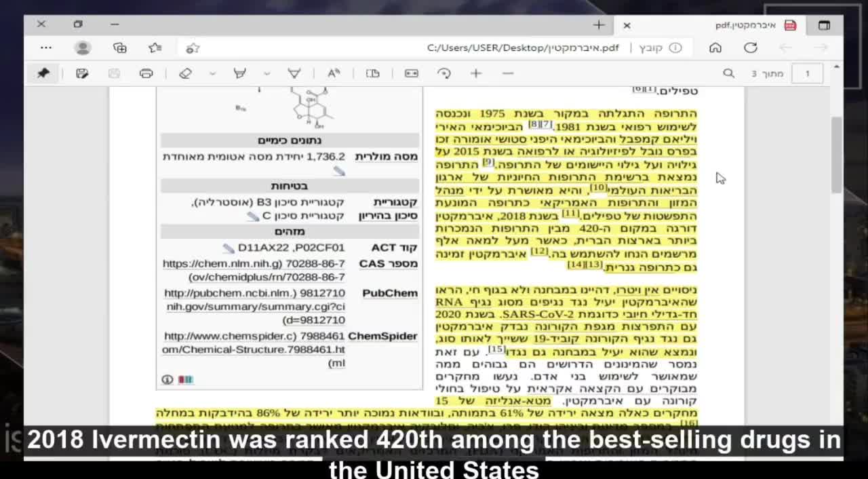
Task: Add this page to favorites
Action: point(193,47)
